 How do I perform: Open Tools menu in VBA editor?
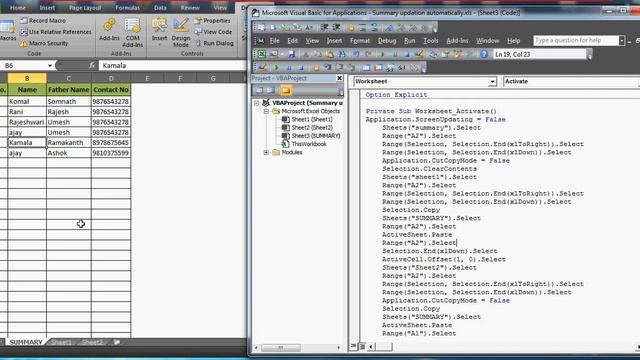[431, 40]
